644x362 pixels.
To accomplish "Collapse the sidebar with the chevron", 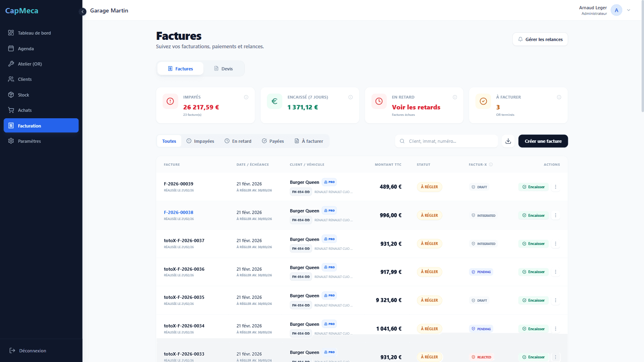I will coord(83,12).
